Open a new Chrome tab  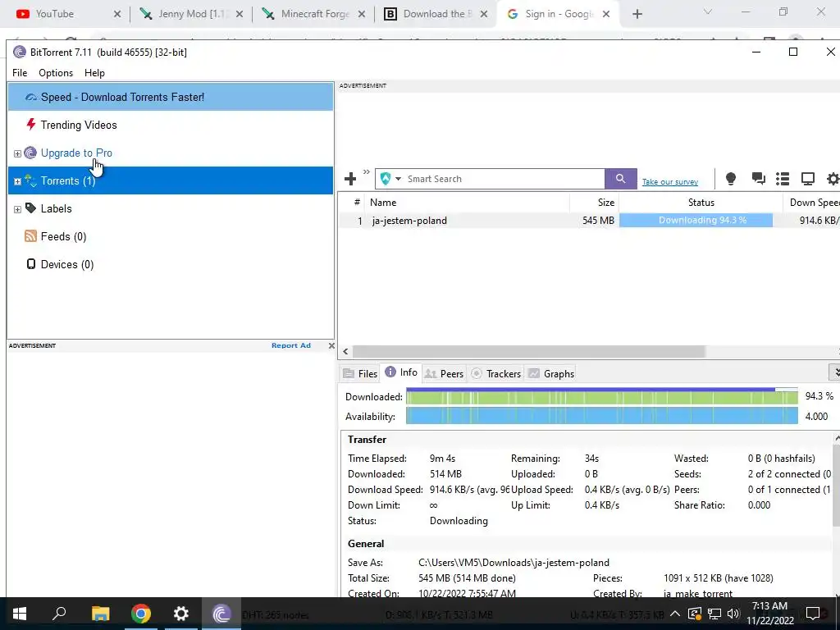click(637, 14)
